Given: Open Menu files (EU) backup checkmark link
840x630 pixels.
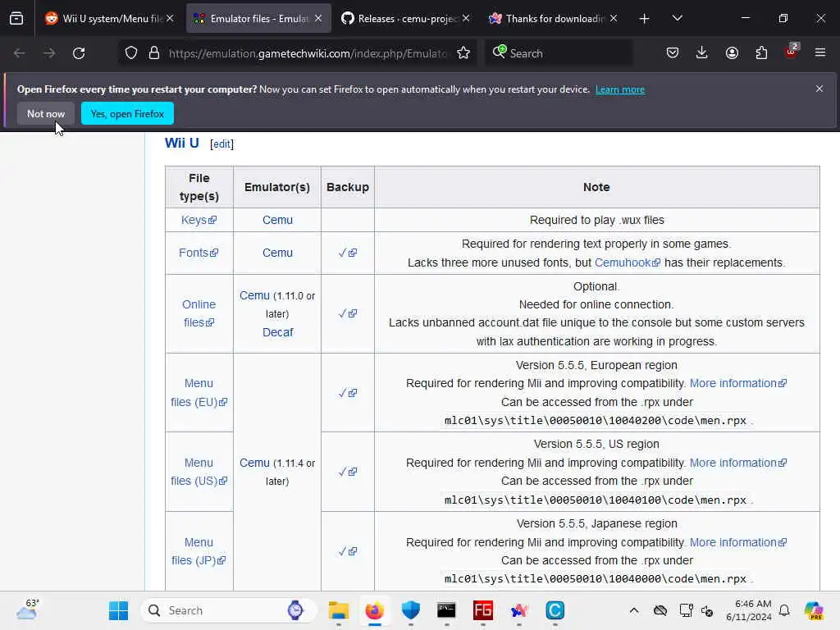Looking at the screenshot, I should [x=348, y=393].
